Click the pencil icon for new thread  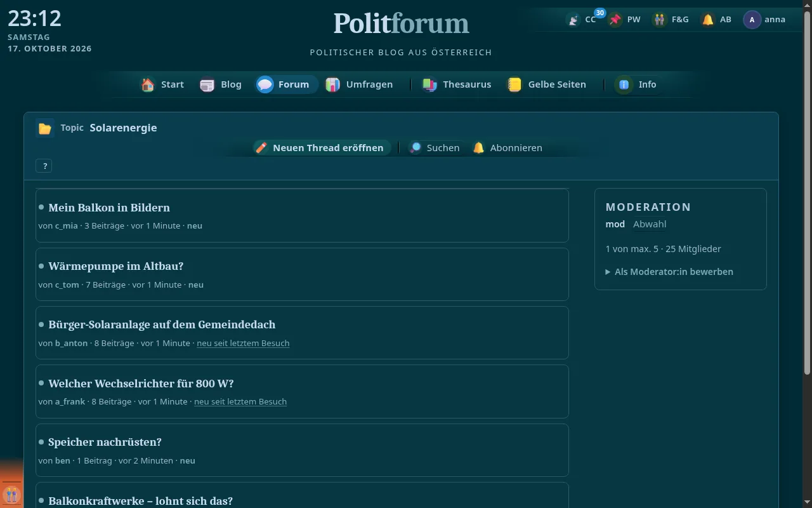click(261, 148)
